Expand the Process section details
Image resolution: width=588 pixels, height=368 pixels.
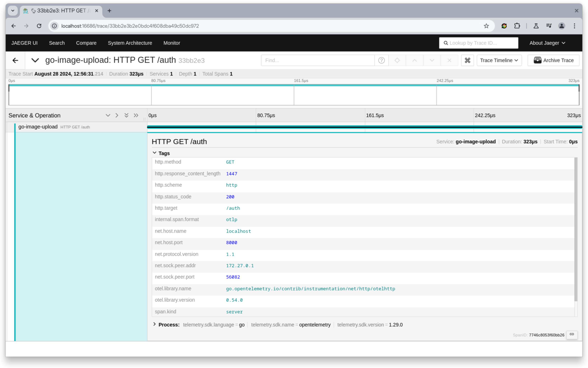pos(155,324)
